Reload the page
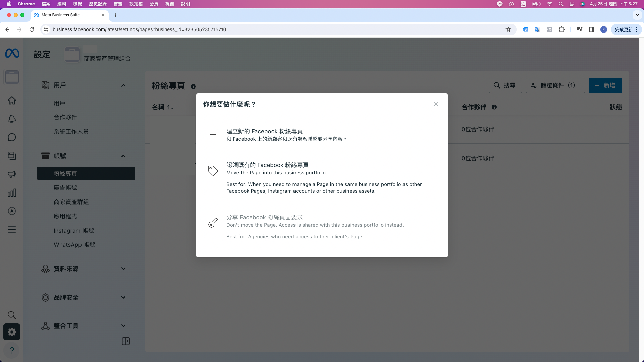 point(32,29)
